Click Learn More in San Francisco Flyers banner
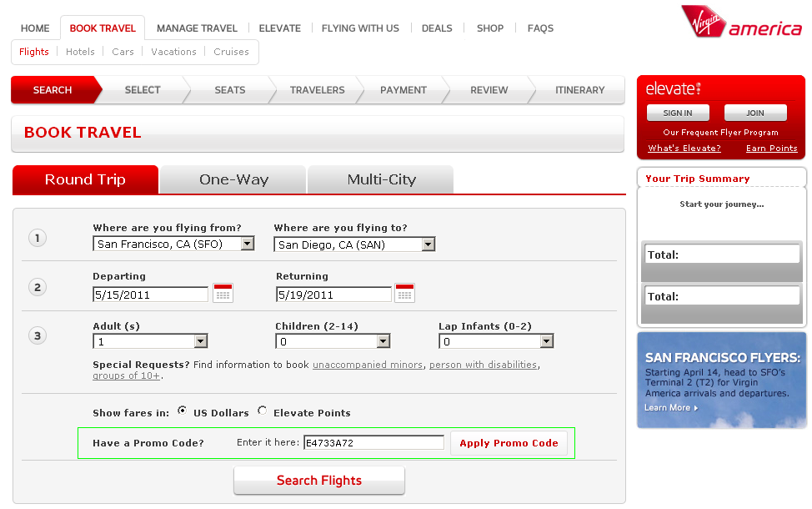Screen dimensions: 812x509 (x=671, y=408)
